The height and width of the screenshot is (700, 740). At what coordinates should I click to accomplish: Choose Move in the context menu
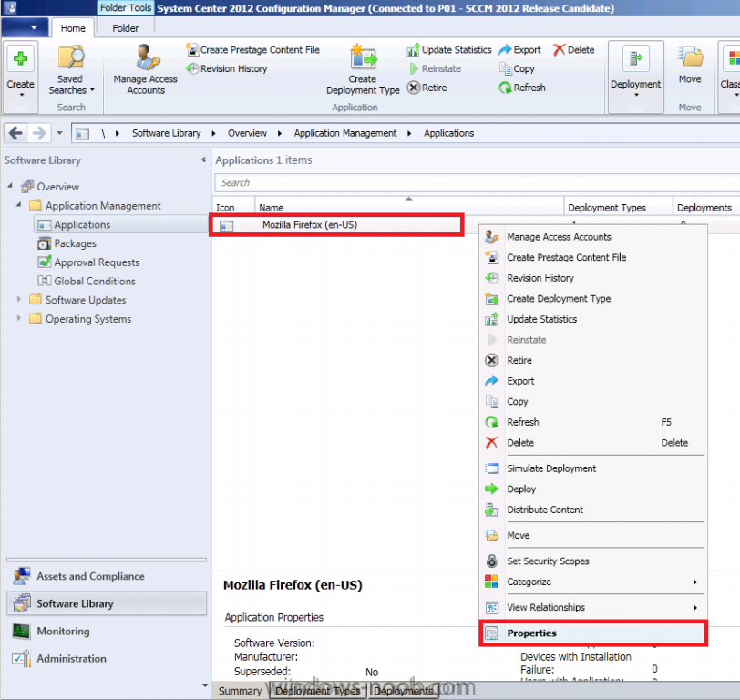593,535
